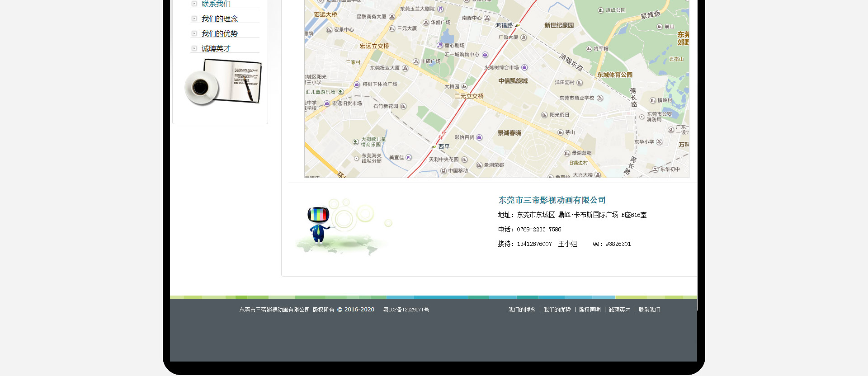The height and width of the screenshot is (376, 868).
Task: Click footer copyright text 版权所有 2016-2020
Action: pyautogui.click(x=344, y=310)
